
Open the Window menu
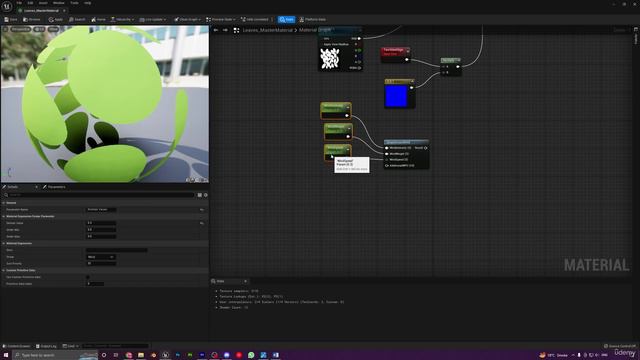tap(59, 3)
